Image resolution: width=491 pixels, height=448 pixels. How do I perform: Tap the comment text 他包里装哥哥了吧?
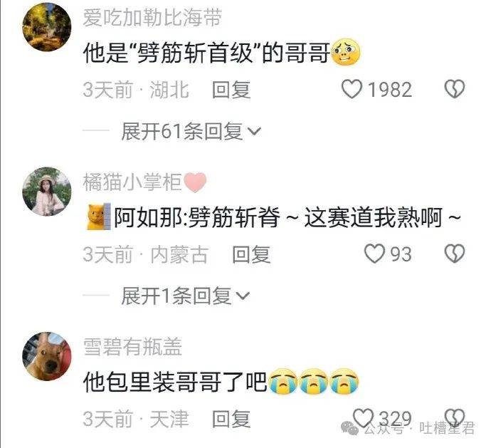click(175, 382)
